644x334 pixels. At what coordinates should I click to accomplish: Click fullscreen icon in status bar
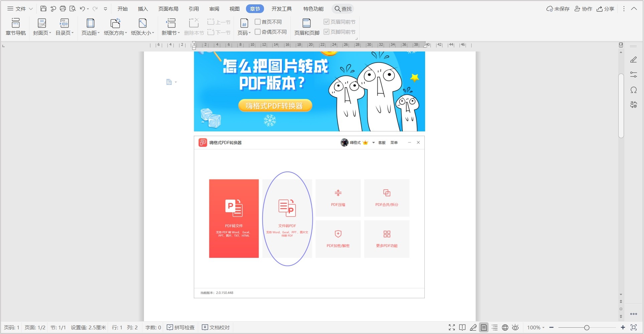coord(452,327)
